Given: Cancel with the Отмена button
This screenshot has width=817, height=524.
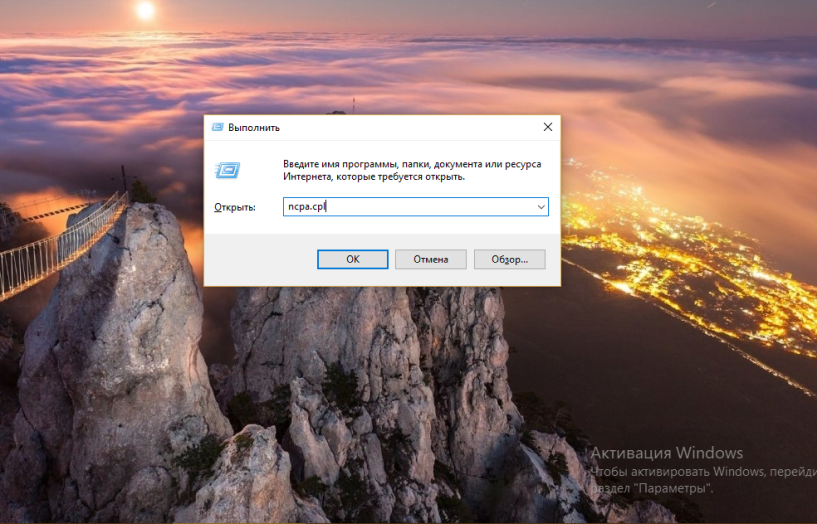Looking at the screenshot, I should (x=430, y=259).
